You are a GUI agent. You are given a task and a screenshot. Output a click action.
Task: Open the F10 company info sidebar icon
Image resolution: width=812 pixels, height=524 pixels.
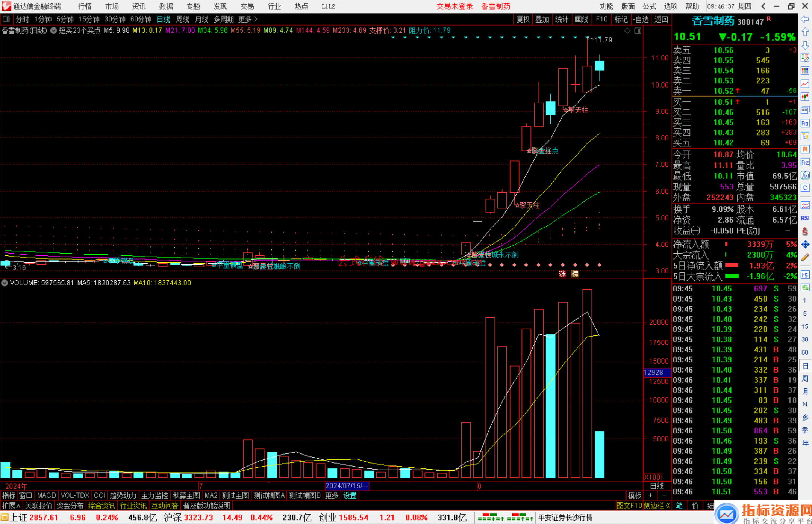point(805,123)
